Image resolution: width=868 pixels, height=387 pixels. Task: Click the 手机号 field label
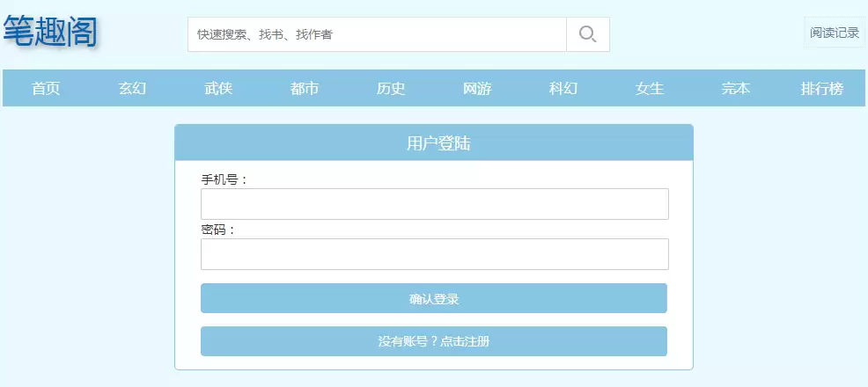[224, 179]
